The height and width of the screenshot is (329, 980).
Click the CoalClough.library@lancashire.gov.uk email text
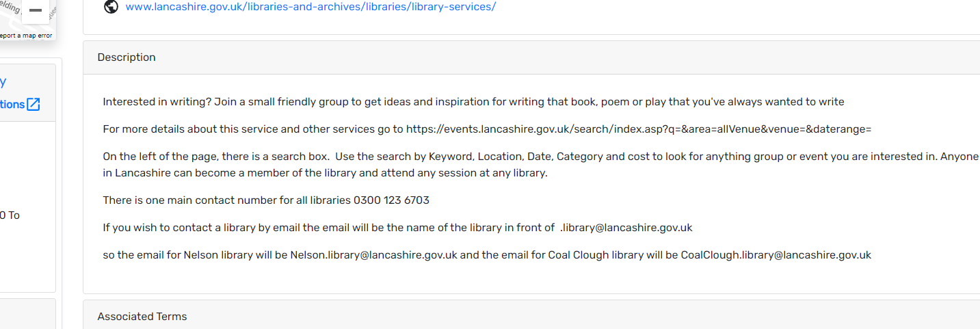776,255
